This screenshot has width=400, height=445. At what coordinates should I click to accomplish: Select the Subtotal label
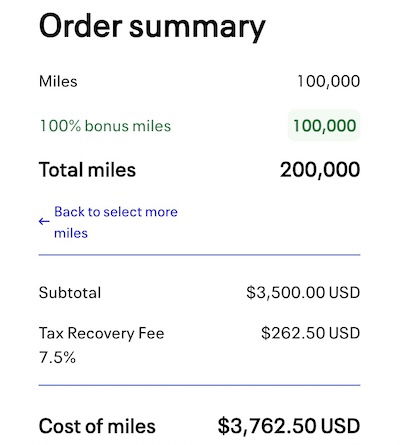tap(70, 293)
